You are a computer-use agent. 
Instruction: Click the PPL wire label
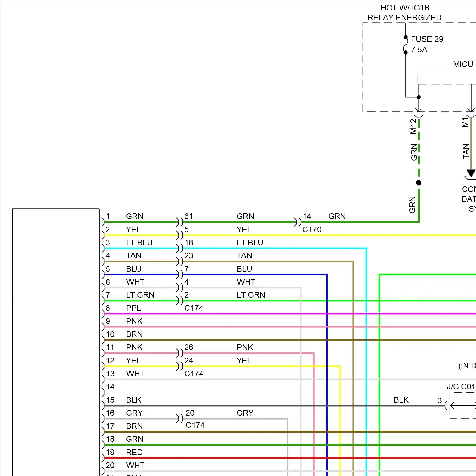(x=133, y=308)
